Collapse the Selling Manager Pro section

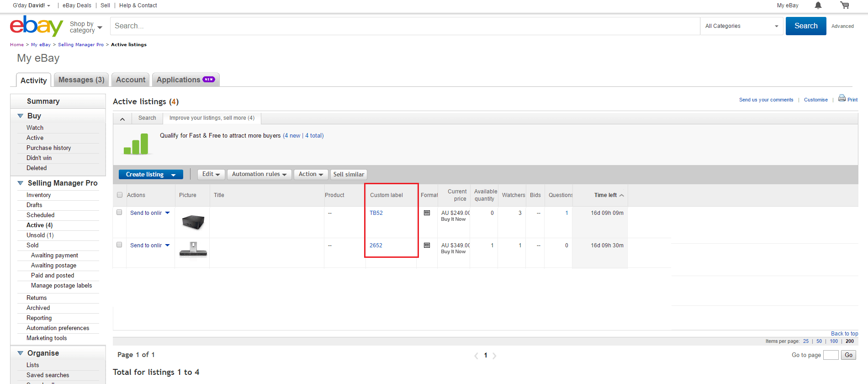(x=20, y=183)
